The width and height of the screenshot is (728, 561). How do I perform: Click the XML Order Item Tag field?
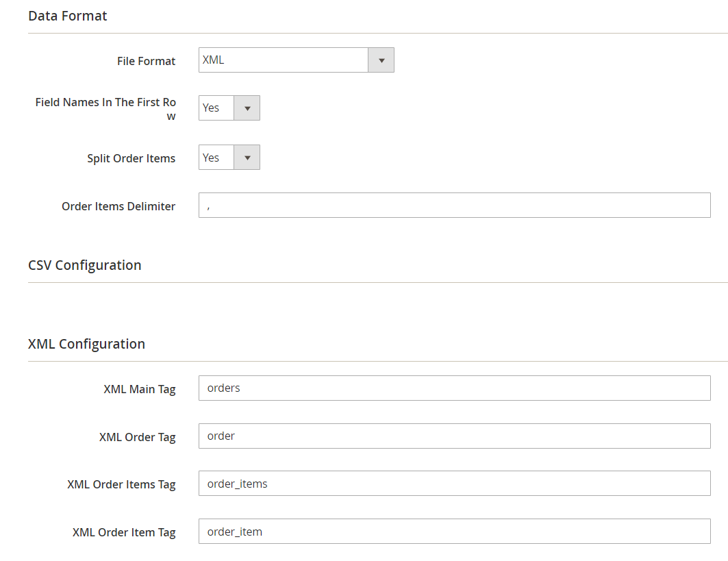pyautogui.click(x=455, y=532)
